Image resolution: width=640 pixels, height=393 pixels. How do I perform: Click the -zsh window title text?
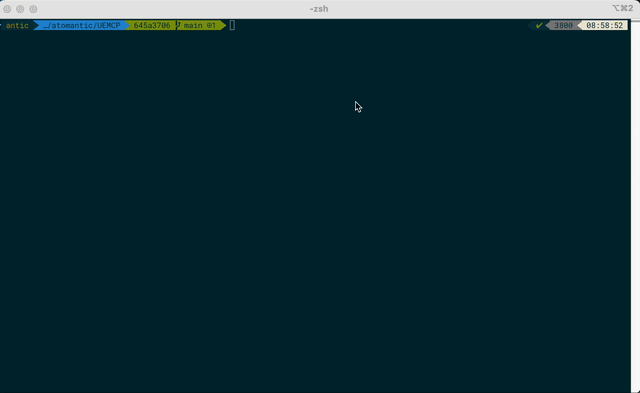(319, 9)
